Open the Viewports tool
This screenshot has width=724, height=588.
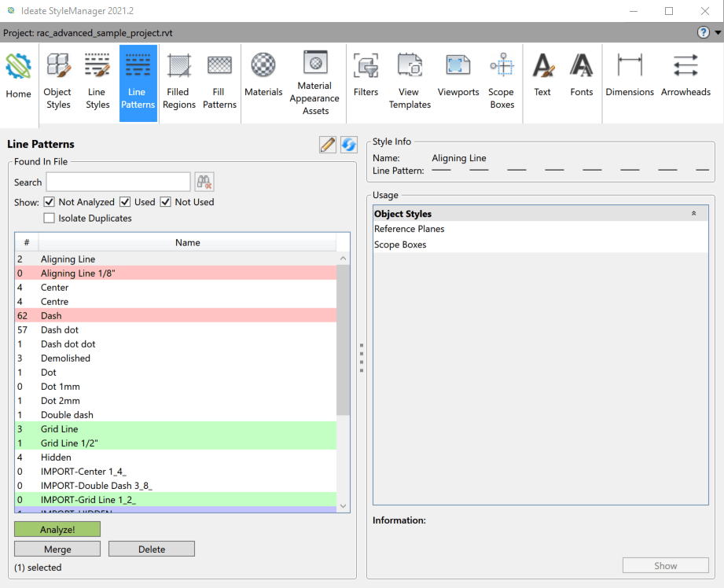click(458, 76)
